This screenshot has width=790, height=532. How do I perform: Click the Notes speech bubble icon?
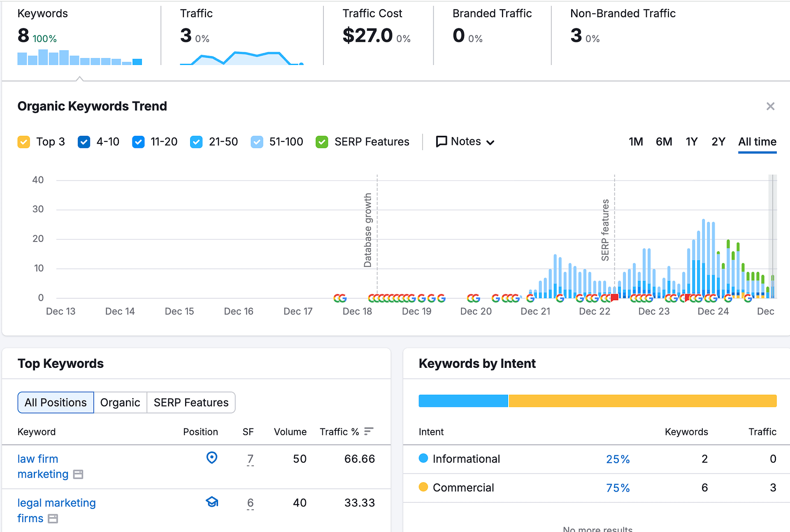[441, 142]
